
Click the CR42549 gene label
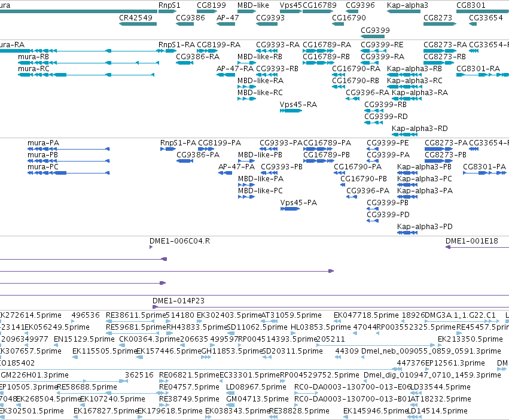(136, 18)
